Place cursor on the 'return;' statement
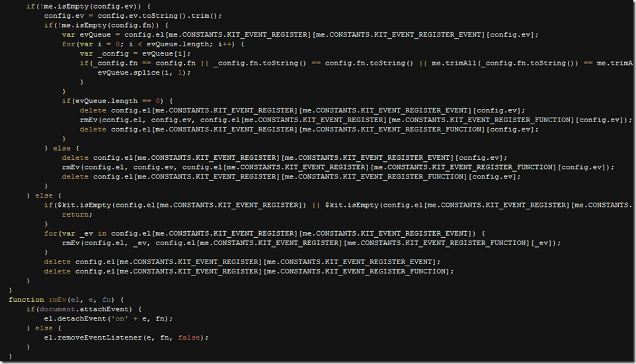Screen dimensions: 636x364 (x=77, y=215)
